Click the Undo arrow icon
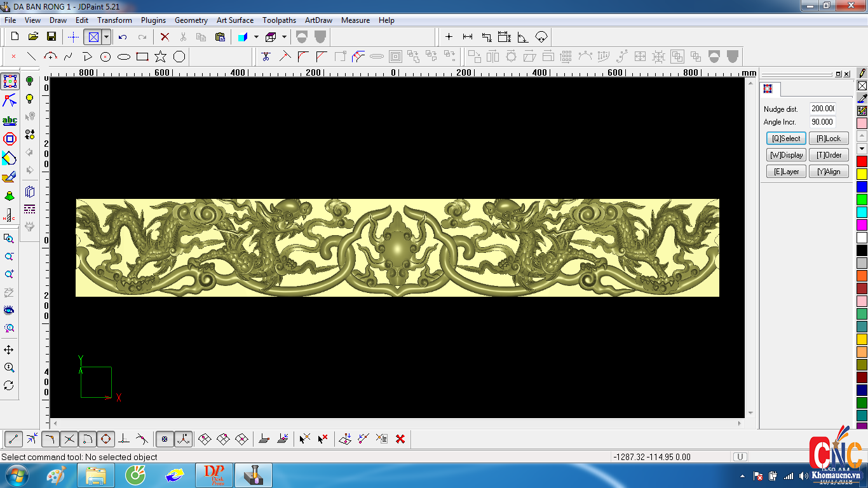The height and width of the screenshot is (488, 868). (123, 37)
